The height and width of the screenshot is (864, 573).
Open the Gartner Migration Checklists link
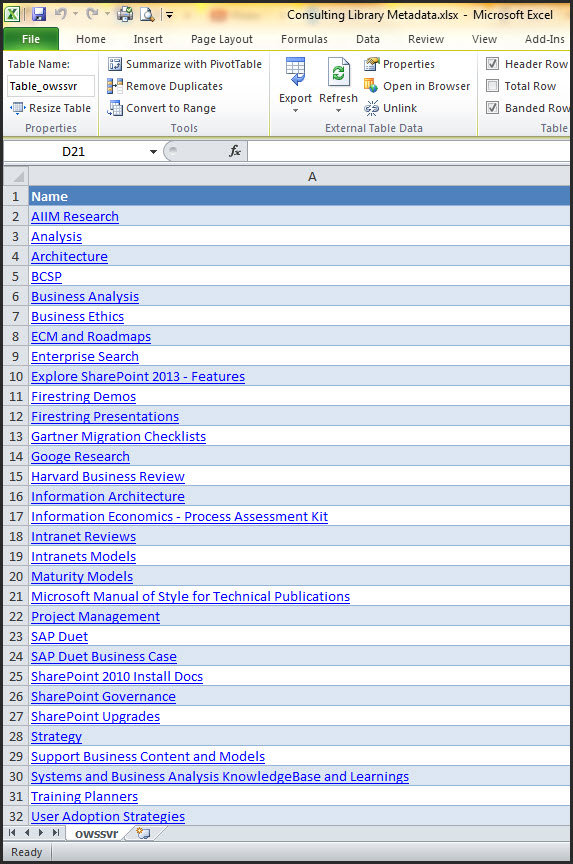[118, 436]
